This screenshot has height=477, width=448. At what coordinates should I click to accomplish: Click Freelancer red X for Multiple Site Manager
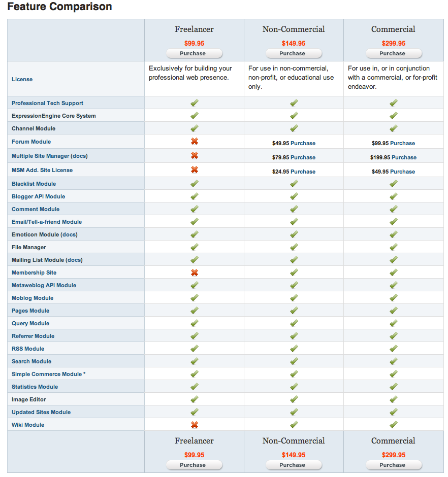194,156
